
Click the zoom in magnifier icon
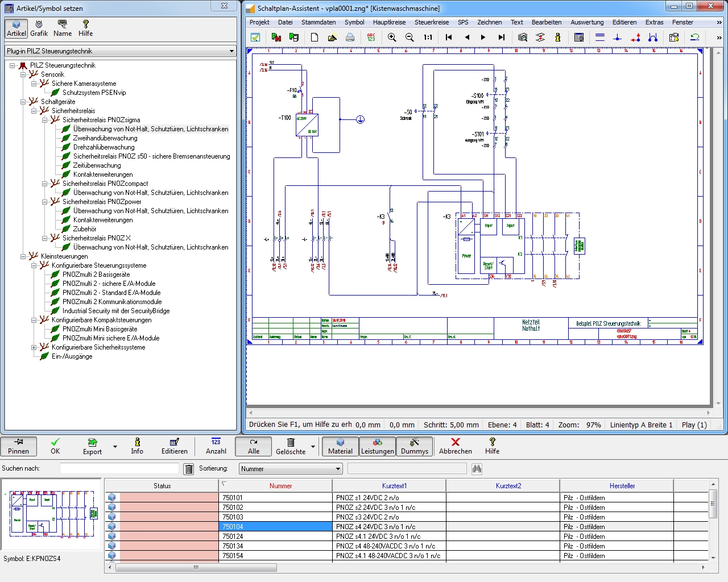pyautogui.click(x=392, y=38)
